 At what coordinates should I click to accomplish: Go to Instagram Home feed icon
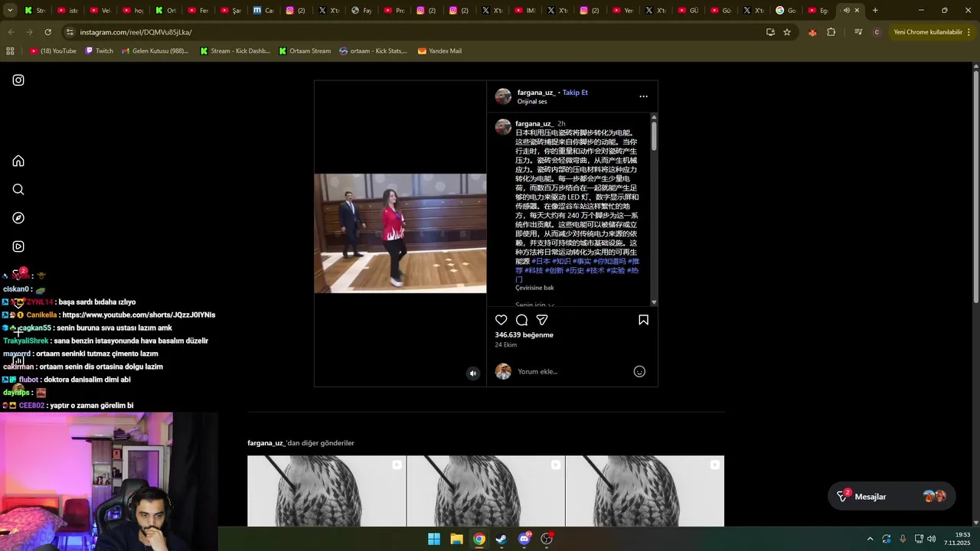click(18, 161)
